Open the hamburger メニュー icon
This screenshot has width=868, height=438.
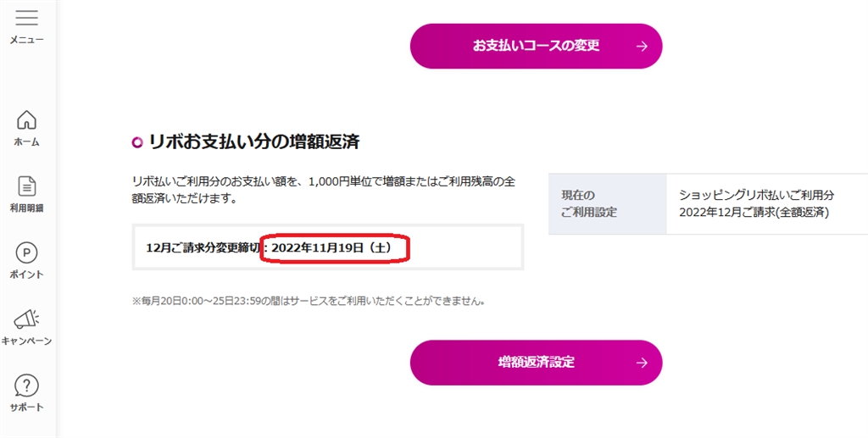tap(27, 18)
